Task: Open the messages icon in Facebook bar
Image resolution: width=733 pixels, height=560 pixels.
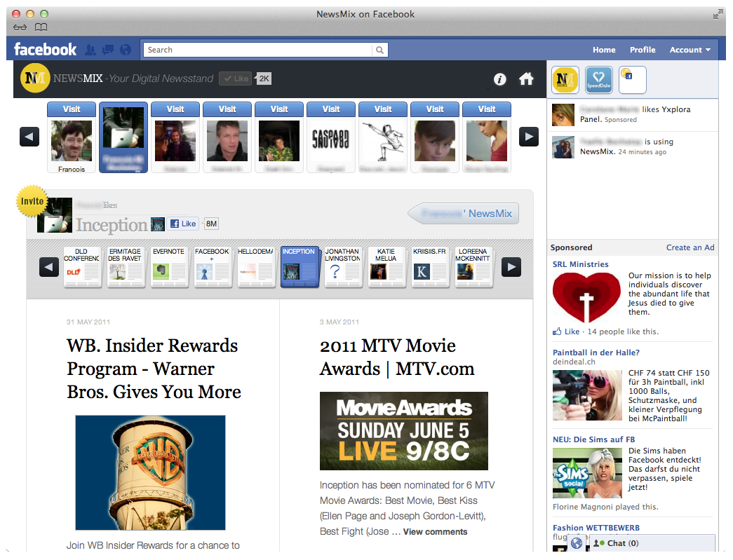Action: [x=108, y=50]
